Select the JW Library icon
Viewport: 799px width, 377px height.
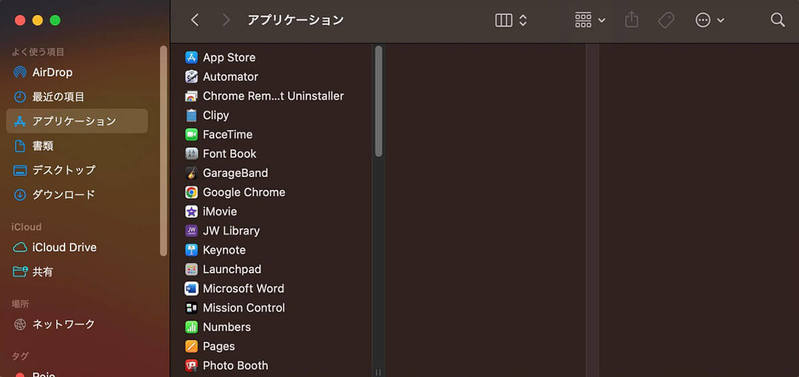coord(191,231)
